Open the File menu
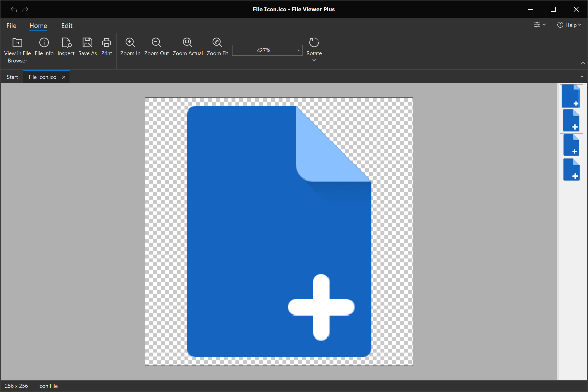 pyautogui.click(x=11, y=25)
